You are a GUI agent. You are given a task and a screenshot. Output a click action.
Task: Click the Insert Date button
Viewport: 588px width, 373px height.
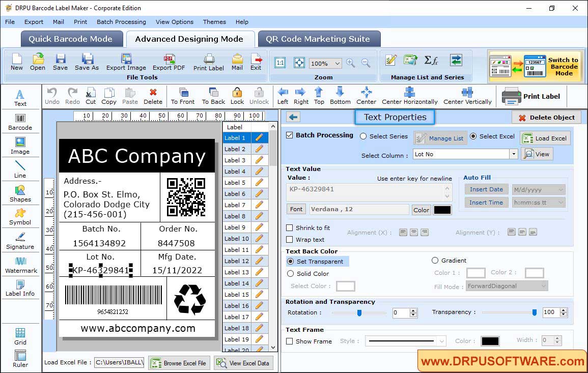pos(486,189)
